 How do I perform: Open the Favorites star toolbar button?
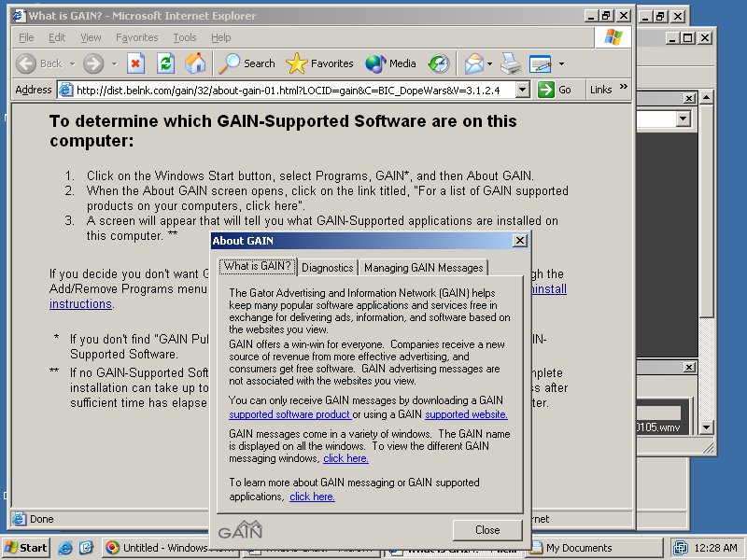(319, 63)
